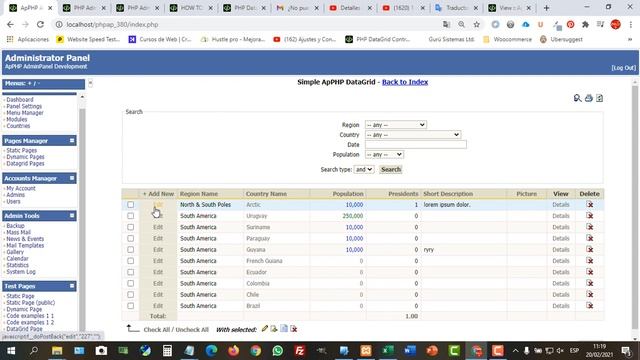Click the Uncheck All link
The width and height of the screenshot is (640, 360).
pos(192,329)
